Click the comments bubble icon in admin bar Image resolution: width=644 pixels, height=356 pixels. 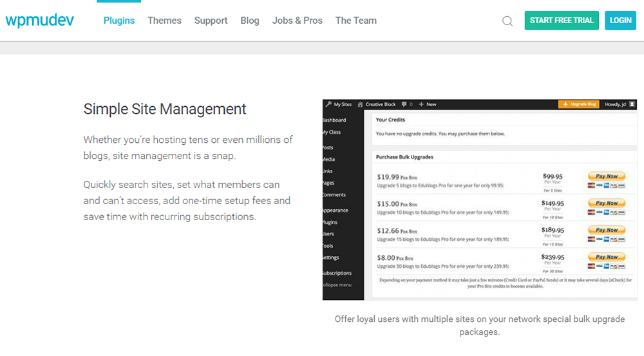tap(404, 104)
